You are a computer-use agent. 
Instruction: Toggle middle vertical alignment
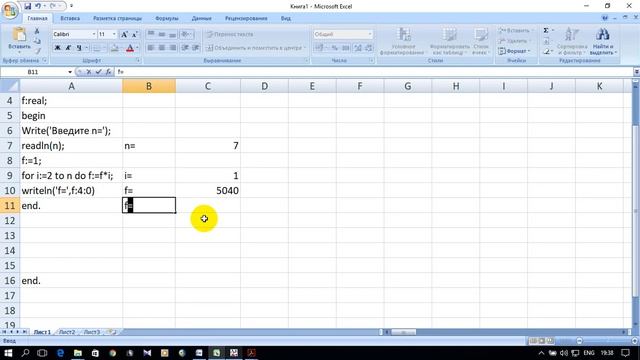162,34
